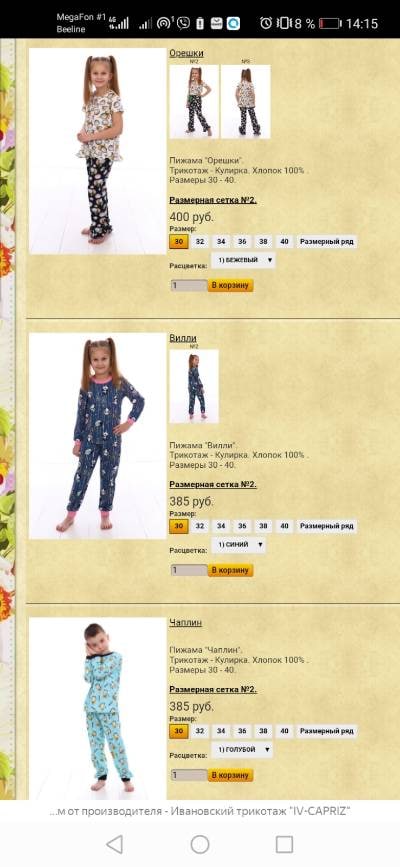
Task: Open Размерная сетка №2 link under Вилли
Action: [x=213, y=485]
